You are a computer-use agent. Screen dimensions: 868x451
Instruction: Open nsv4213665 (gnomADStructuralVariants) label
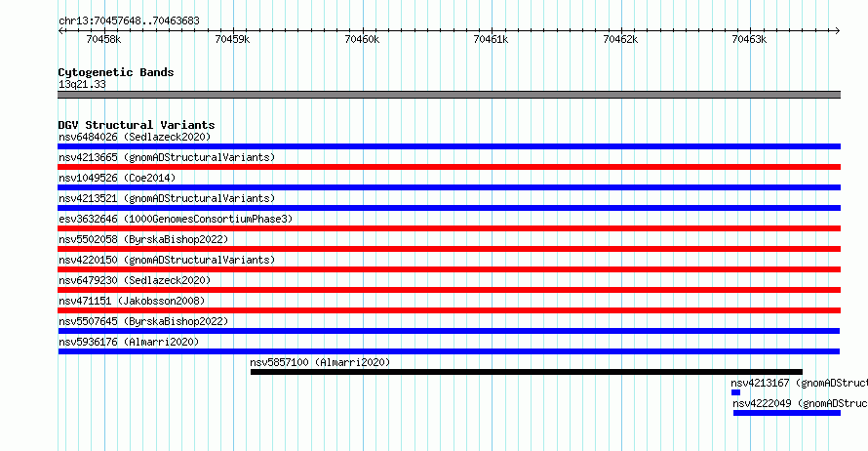(x=167, y=157)
